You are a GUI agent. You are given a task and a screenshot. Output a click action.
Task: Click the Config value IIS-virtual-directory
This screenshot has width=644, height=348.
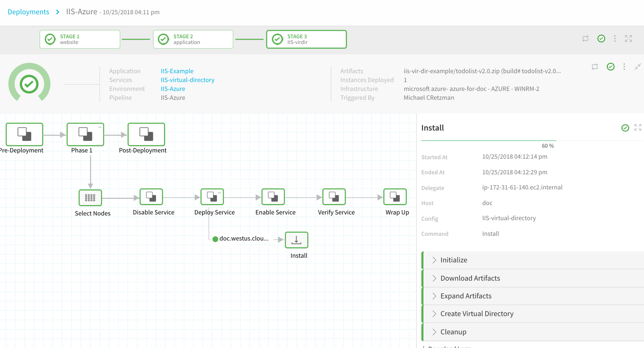pos(509,218)
